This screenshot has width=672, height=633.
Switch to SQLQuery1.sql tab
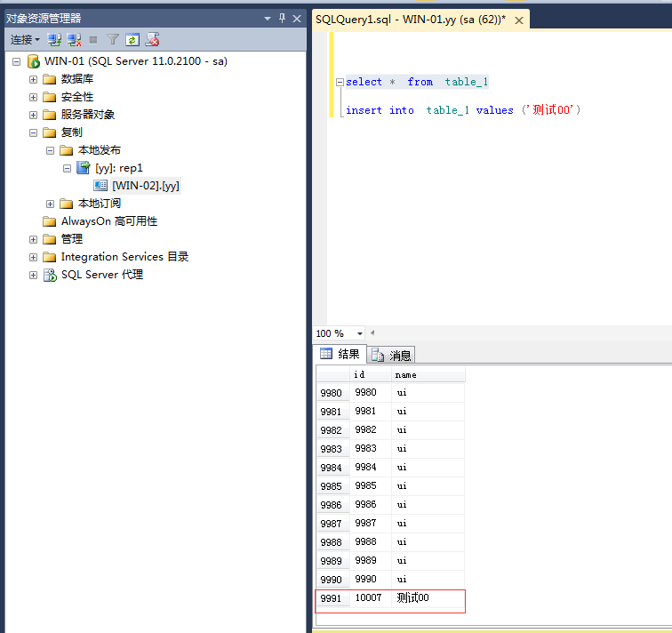[411, 20]
